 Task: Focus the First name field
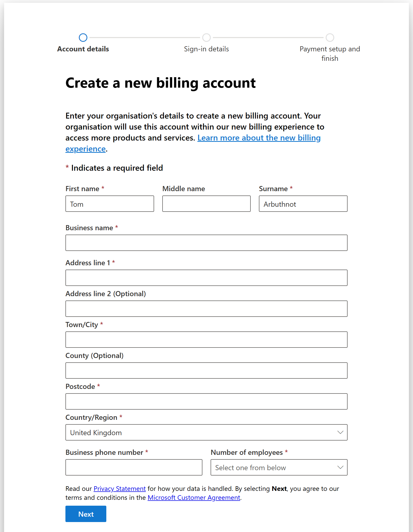110,204
